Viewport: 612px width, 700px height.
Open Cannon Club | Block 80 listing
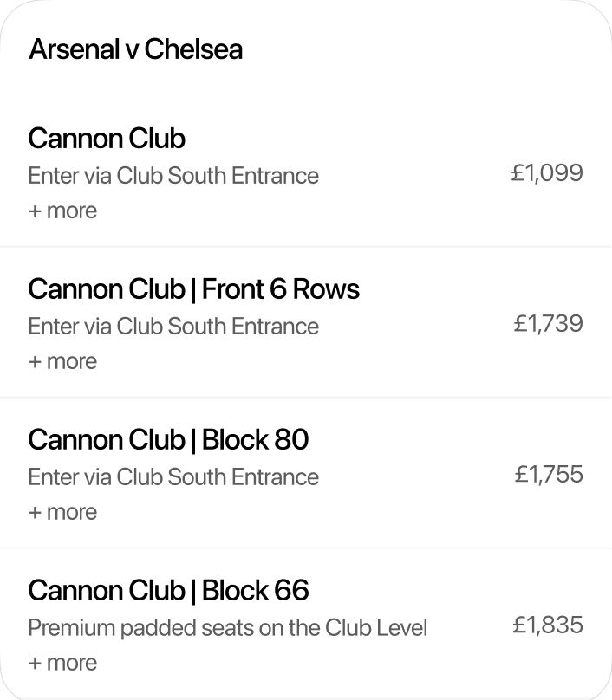[168, 440]
